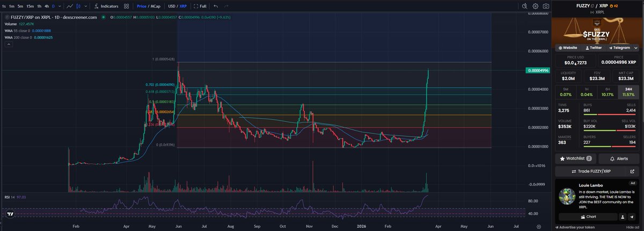This screenshot has height=231, width=644.
Task: Switch chart to Price mode
Action: [x=142, y=6]
